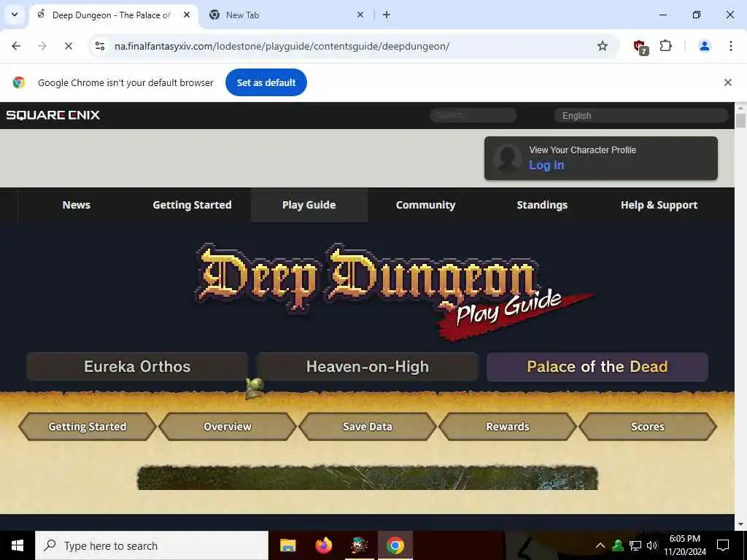Select the Palace of the Dead tab
Image resolution: width=747 pixels, height=560 pixels.
tap(597, 366)
